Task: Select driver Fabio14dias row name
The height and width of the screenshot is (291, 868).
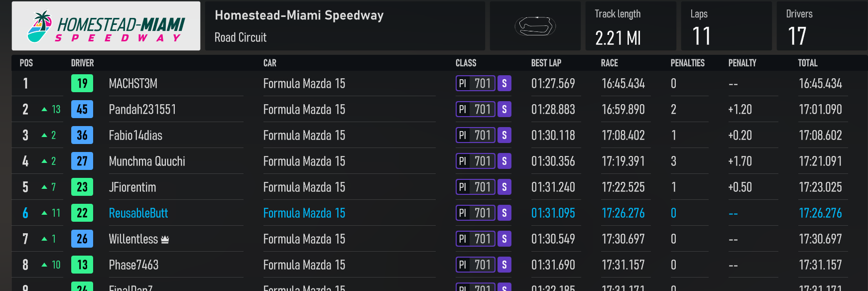Action: click(135, 135)
